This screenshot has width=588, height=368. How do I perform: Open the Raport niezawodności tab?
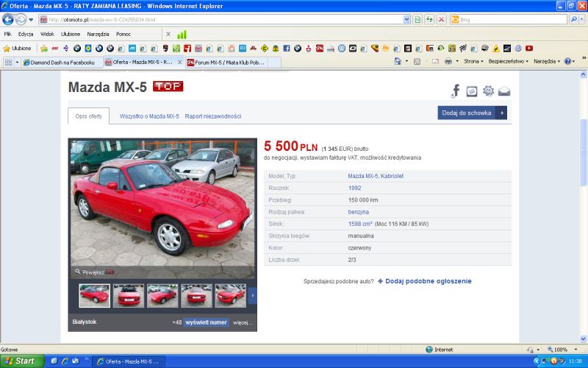click(213, 116)
